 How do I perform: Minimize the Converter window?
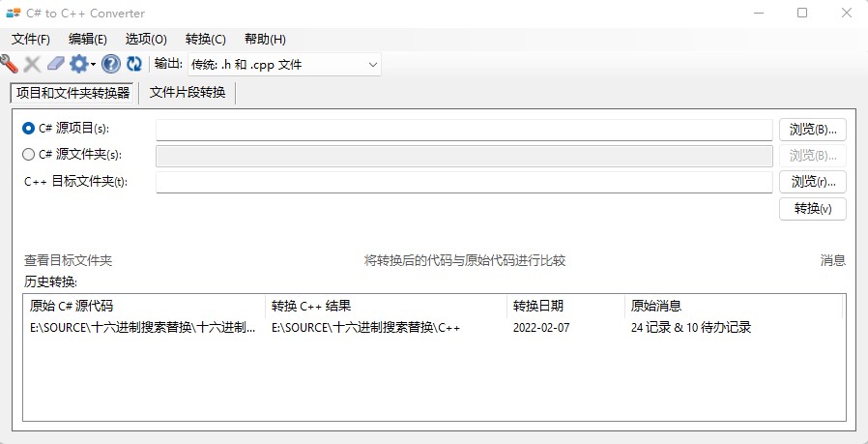coord(759,13)
